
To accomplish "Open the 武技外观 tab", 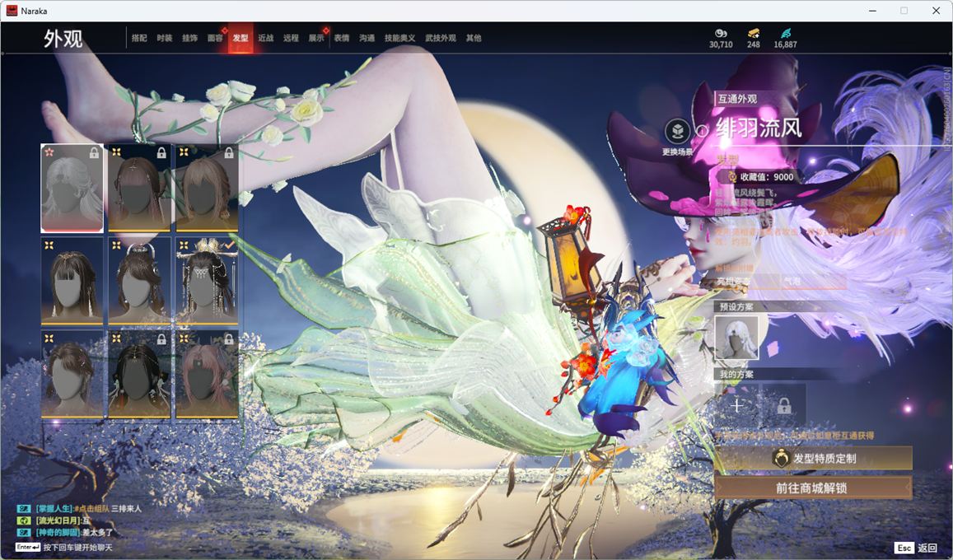I will (441, 38).
